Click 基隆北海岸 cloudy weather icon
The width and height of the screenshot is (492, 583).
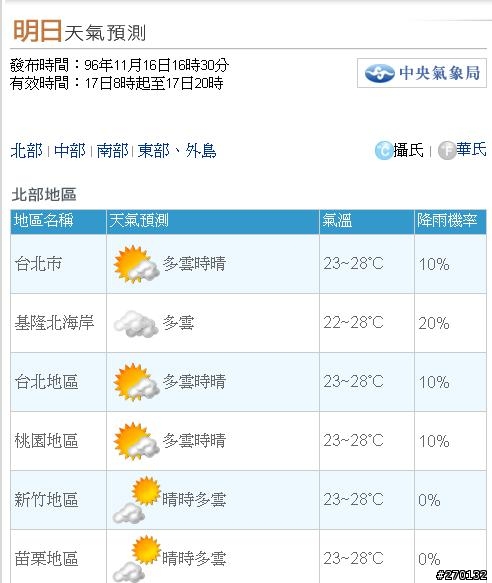pyautogui.click(x=136, y=323)
